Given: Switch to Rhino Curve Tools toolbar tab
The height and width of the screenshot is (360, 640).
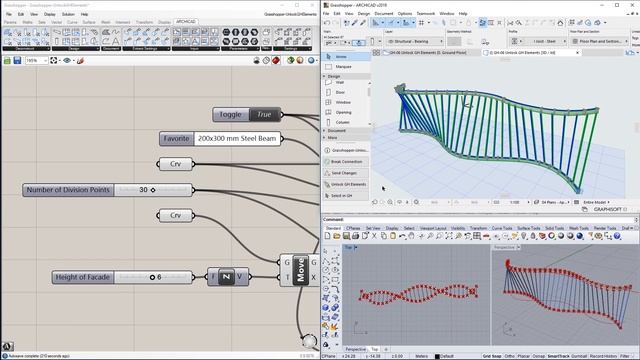Looking at the screenshot, I should click(502, 228).
